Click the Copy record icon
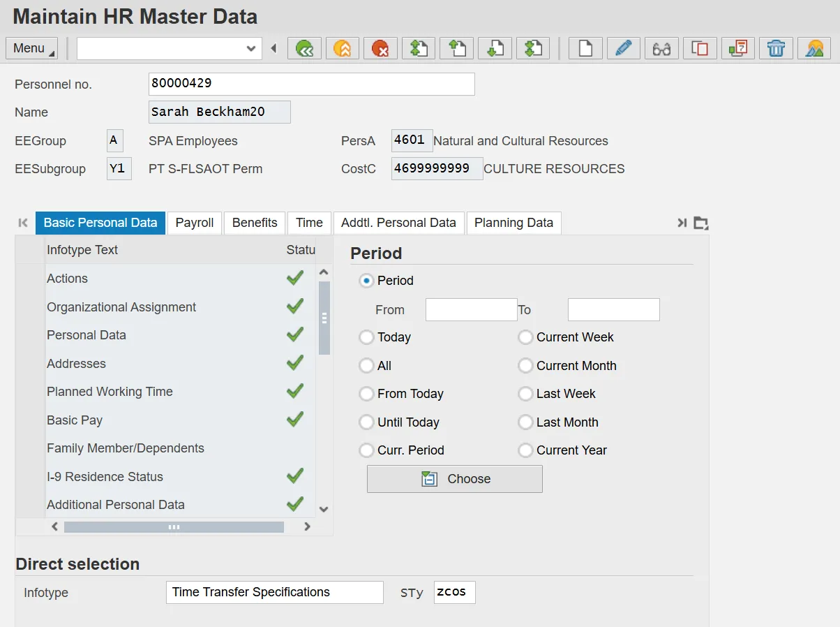The height and width of the screenshot is (627, 840). 700,48
